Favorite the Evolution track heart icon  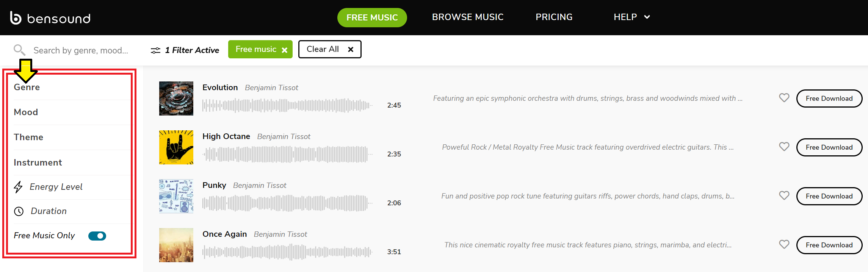click(x=784, y=98)
